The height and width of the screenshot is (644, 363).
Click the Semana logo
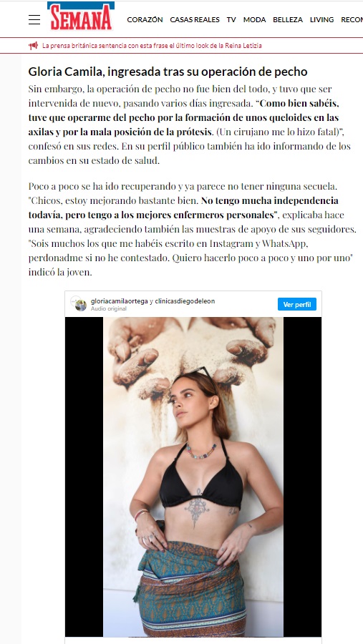(81, 16)
